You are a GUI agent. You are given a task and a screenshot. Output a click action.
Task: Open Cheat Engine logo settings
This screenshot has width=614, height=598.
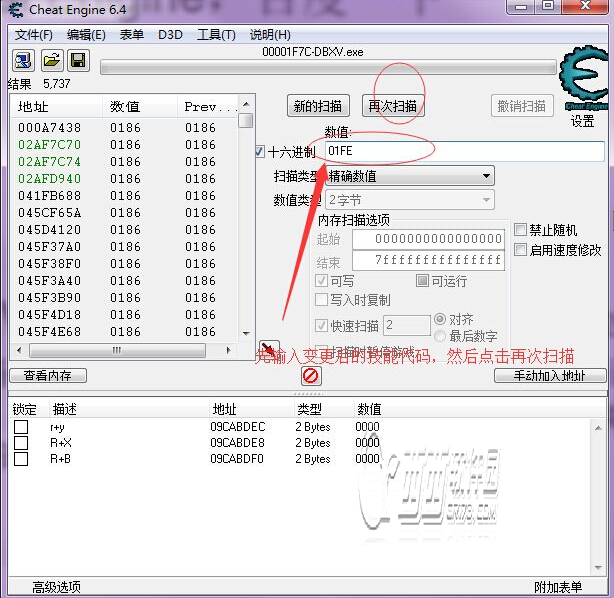click(x=583, y=78)
